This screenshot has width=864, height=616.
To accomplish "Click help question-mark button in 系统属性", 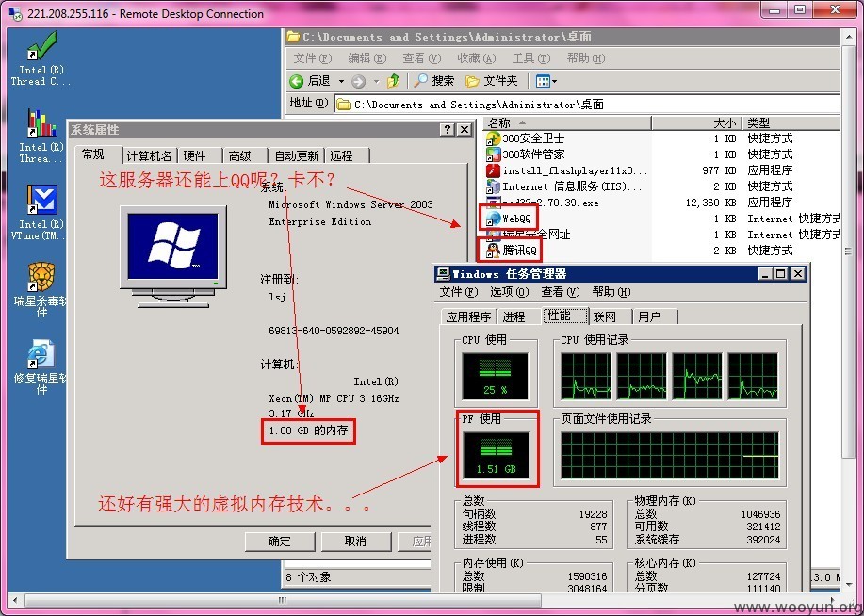I will [448, 129].
